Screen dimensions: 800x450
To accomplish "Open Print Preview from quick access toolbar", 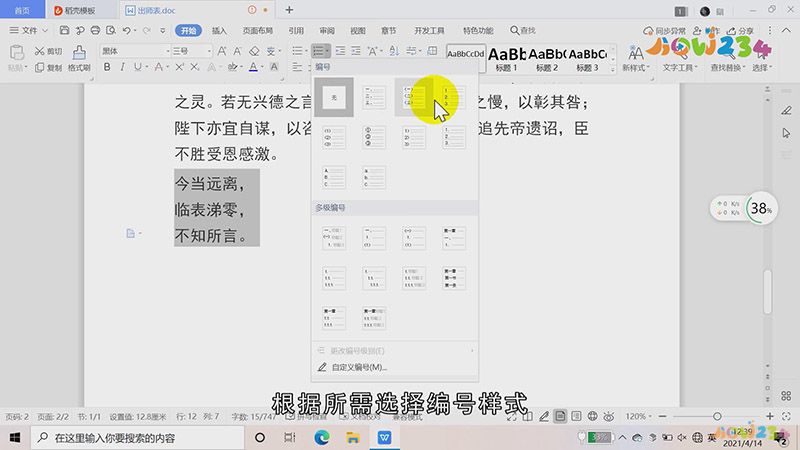I will tap(111, 31).
